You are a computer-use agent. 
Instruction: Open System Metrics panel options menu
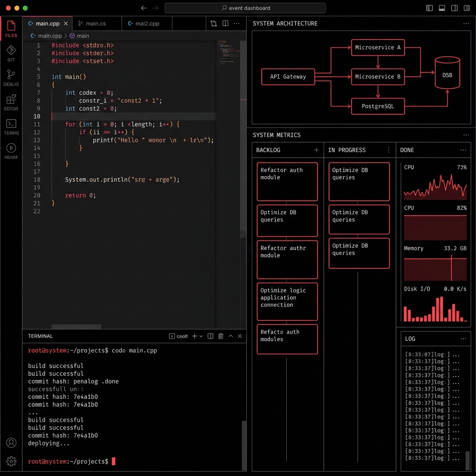466,135
